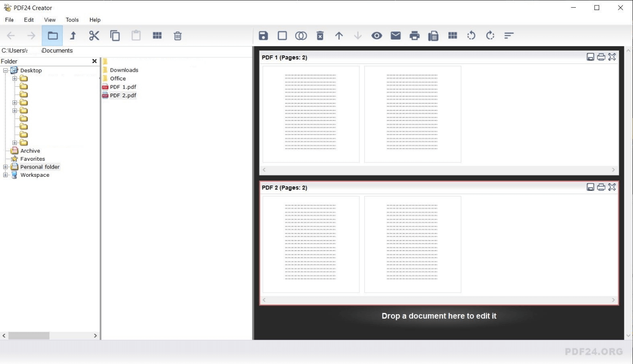Print document from the editor toolbar
This screenshot has height=364, width=633.
pos(415,36)
